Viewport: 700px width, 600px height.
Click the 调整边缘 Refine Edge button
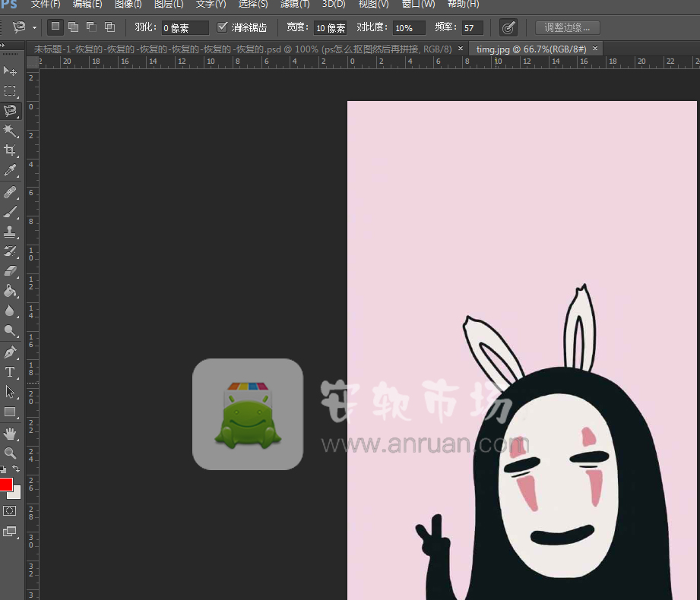click(x=567, y=27)
